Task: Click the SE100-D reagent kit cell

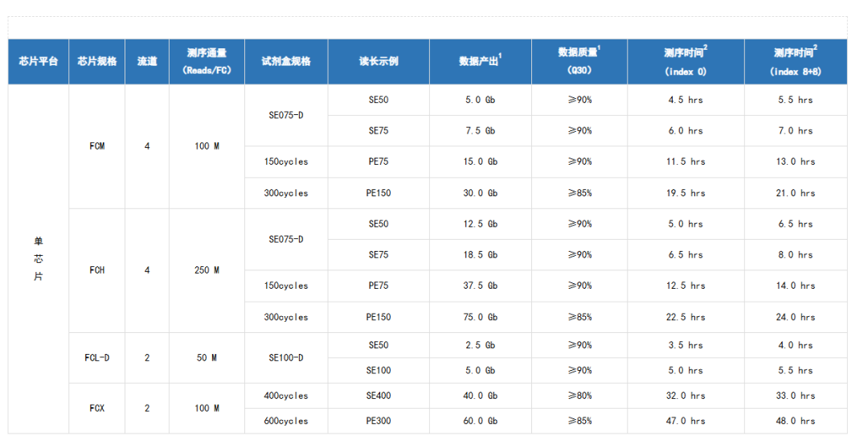Action: 286,357
